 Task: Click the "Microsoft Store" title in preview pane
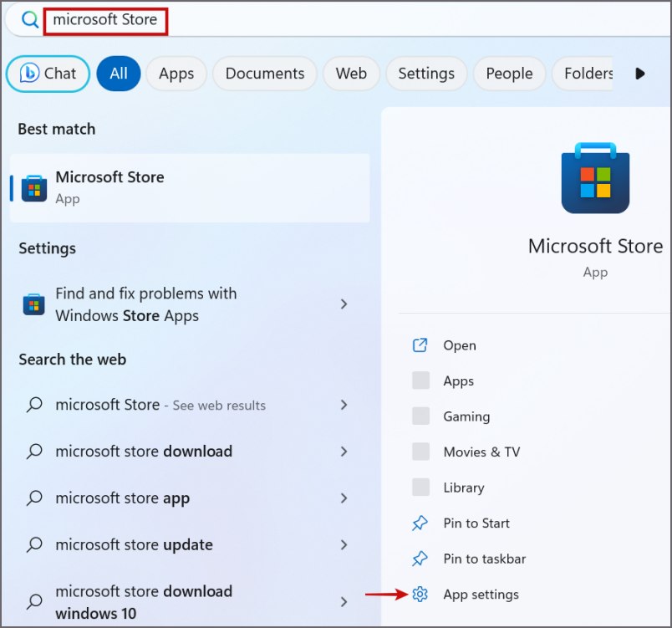click(595, 247)
